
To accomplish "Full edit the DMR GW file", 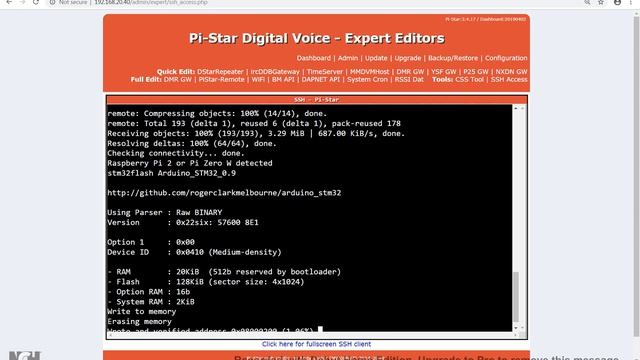I will click(178, 79).
